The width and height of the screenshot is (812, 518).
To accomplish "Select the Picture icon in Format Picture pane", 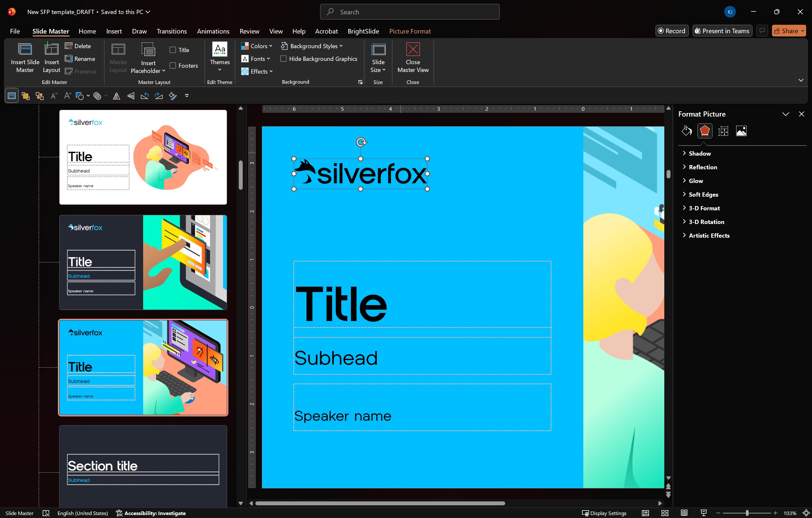I will (x=741, y=131).
